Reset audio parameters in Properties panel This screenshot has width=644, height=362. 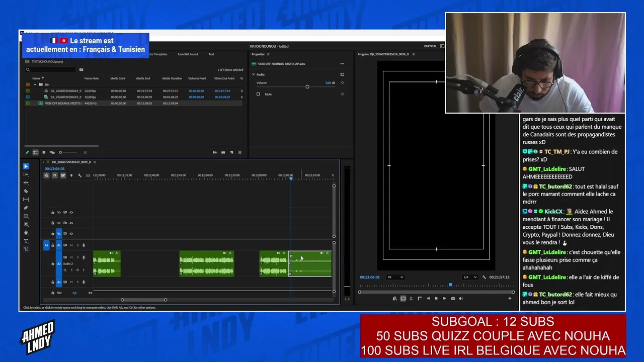tap(342, 74)
